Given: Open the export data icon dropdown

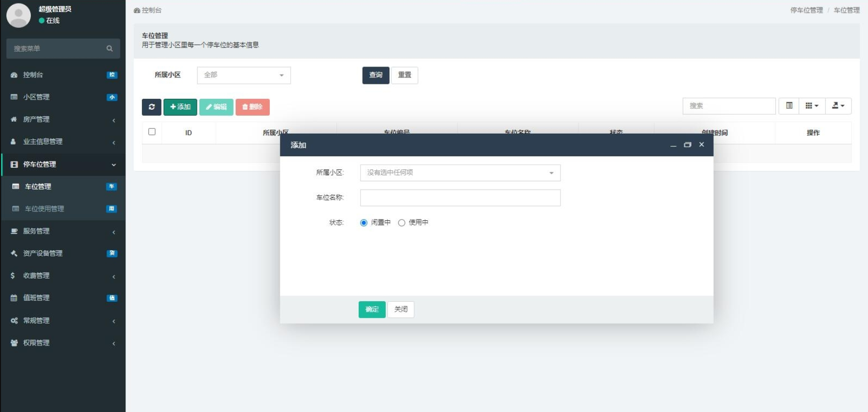Looking at the screenshot, I should [838, 106].
